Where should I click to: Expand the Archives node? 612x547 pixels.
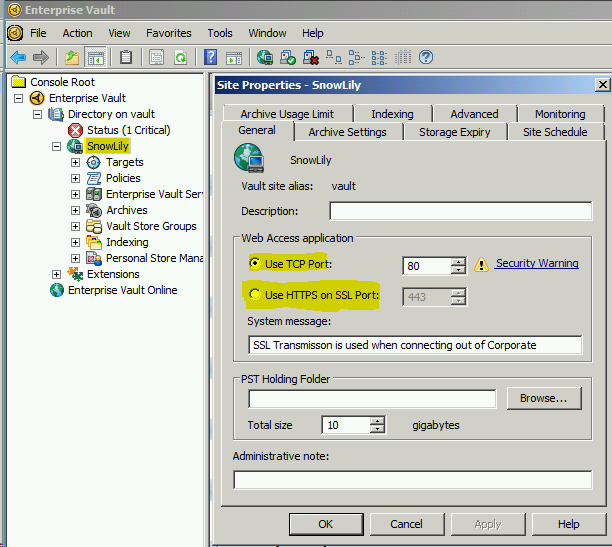point(75,210)
